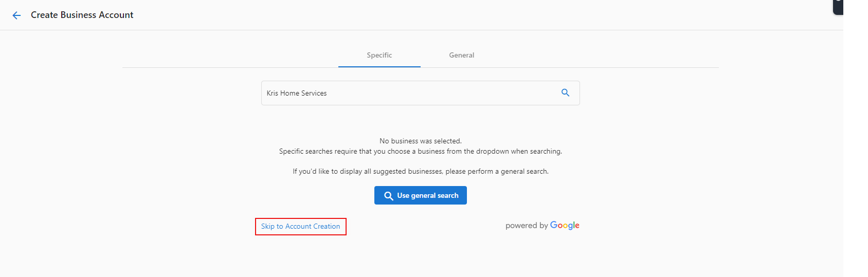Image resolution: width=868 pixels, height=277 pixels.
Task: Switch to the Specific tab
Action: tap(379, 55)
